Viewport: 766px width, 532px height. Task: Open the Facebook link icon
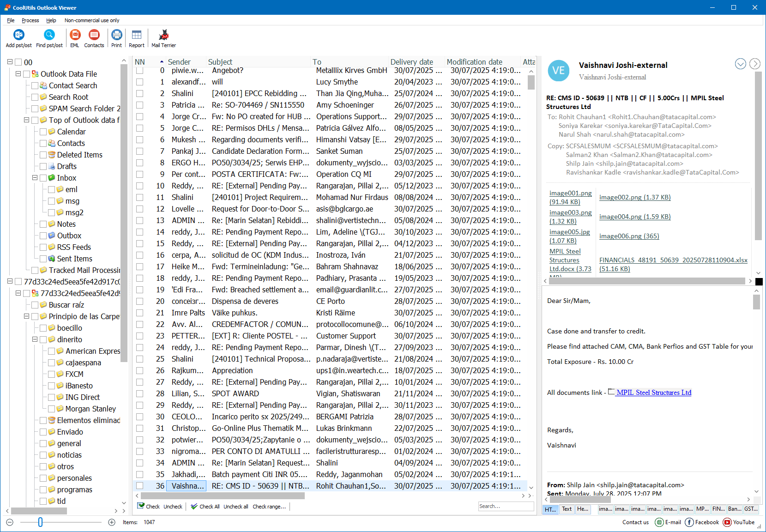click(689, 522)
